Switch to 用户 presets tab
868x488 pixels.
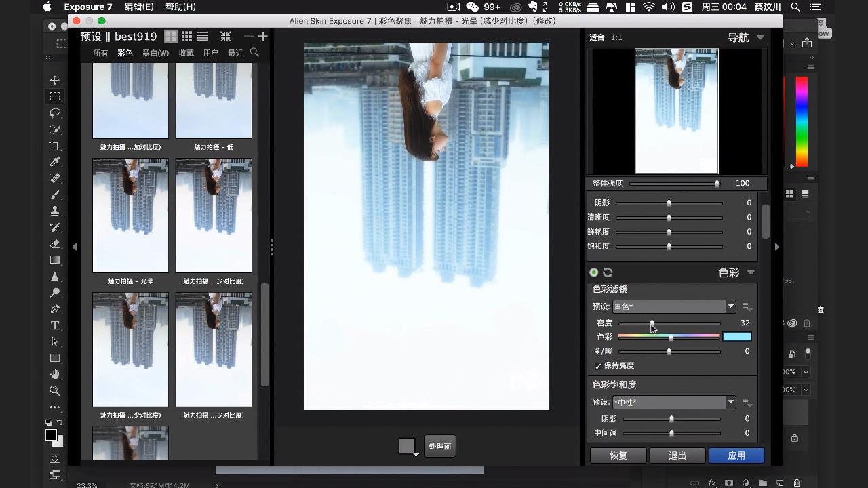(x=211, y=53)
